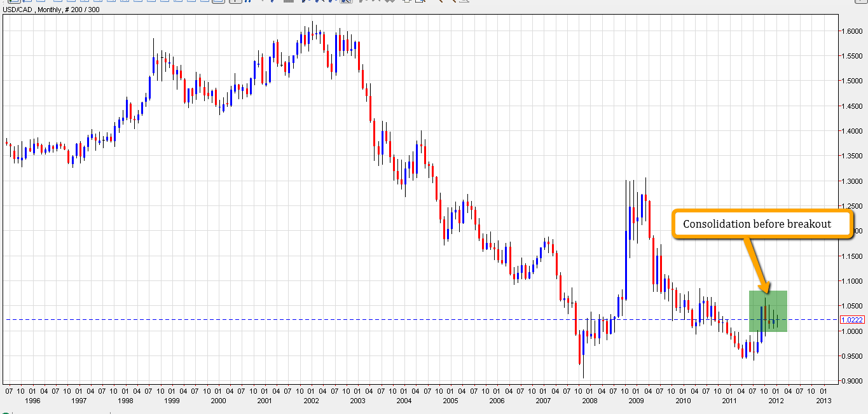The image size is (868, 414).
Task: Select the 2003 year label on time axis
Action: click(x=357, y=401)
